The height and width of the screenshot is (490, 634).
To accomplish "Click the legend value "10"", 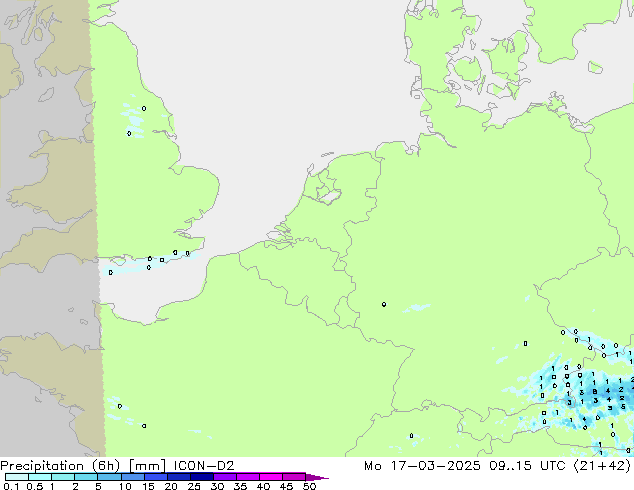I will click(125, 486).
